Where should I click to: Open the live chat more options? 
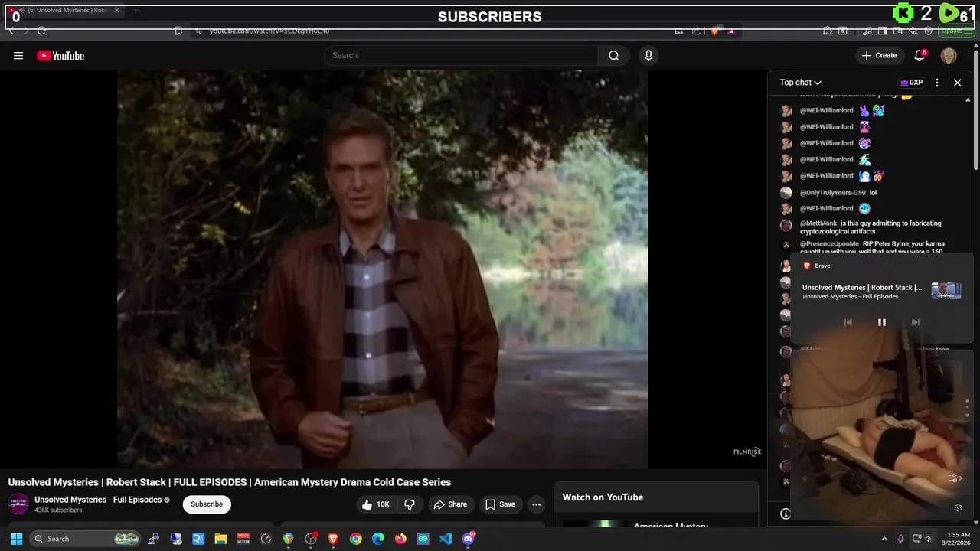click(937, 83)
